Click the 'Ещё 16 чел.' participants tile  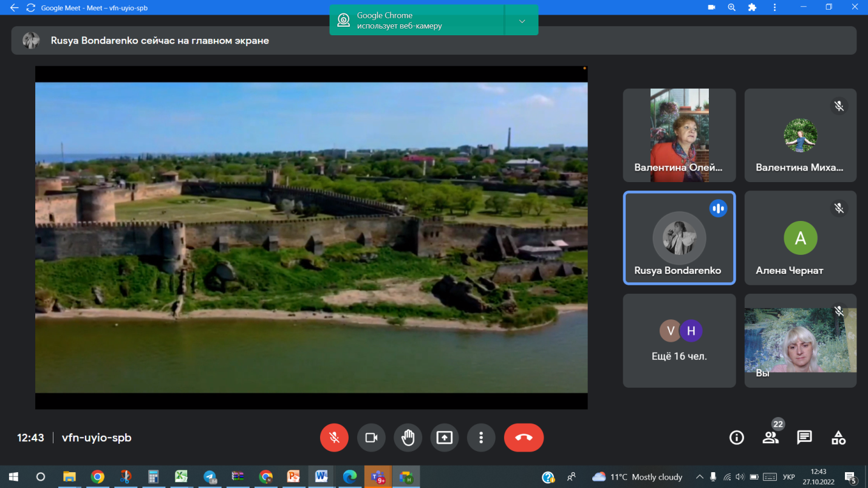679,341
